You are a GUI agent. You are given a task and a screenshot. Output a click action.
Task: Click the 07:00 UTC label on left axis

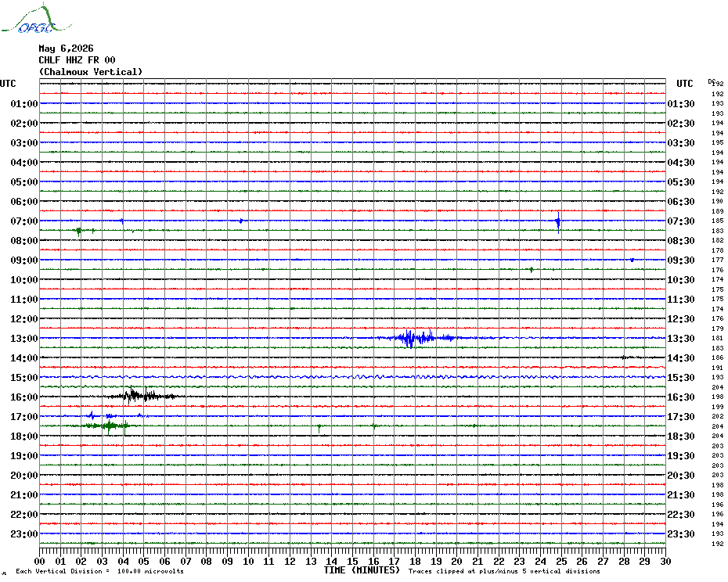point(24,221)
